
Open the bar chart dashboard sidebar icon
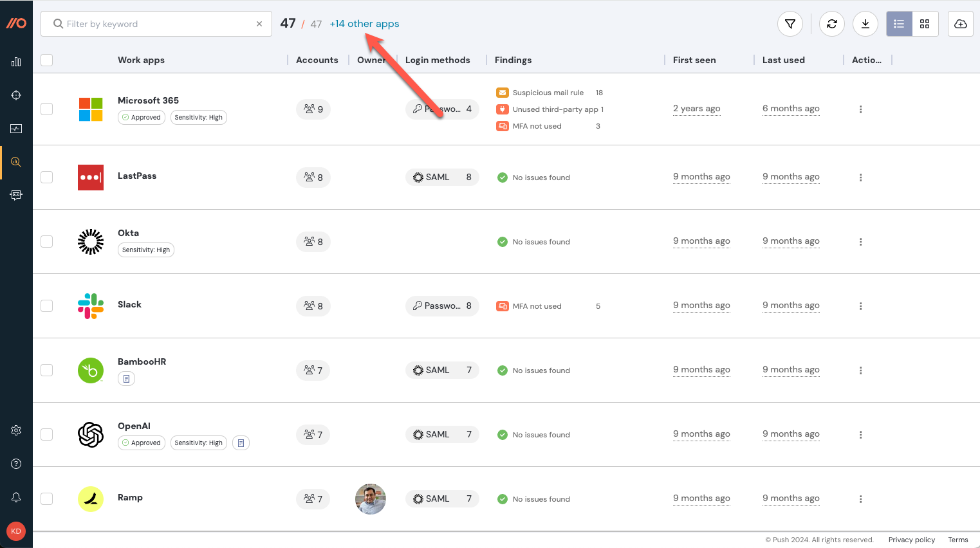(x=16, y=62)
